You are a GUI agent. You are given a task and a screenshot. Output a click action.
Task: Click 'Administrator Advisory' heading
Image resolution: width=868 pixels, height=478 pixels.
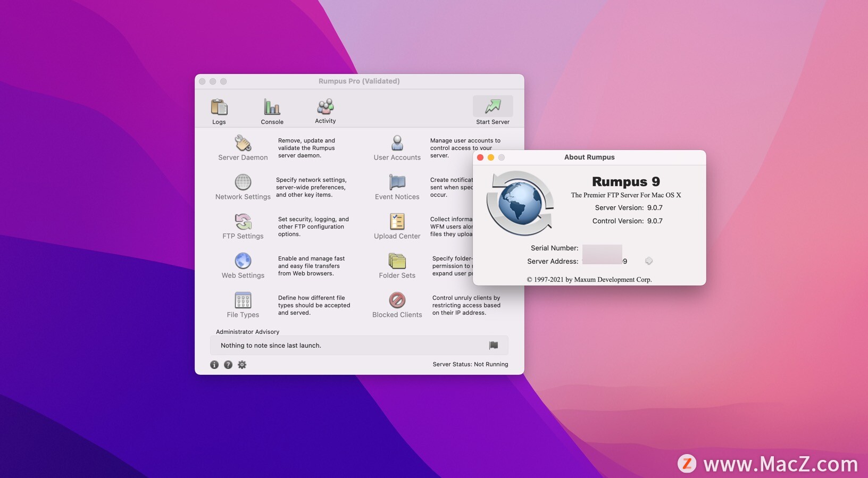(247, 332)
